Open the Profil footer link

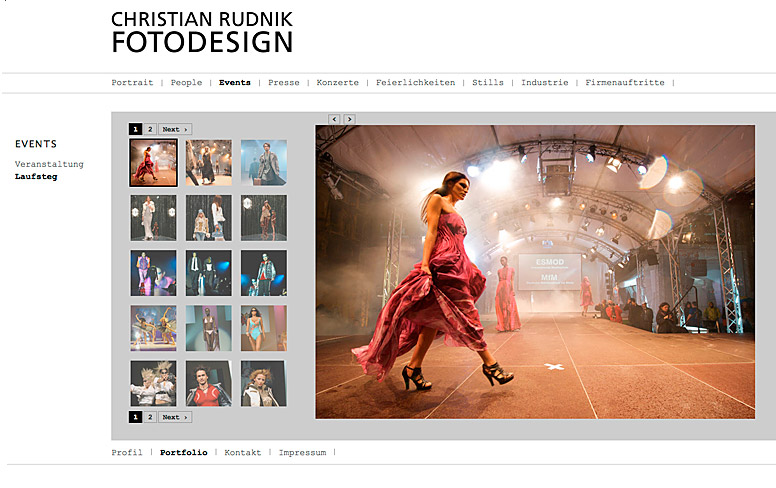(126, 453)
